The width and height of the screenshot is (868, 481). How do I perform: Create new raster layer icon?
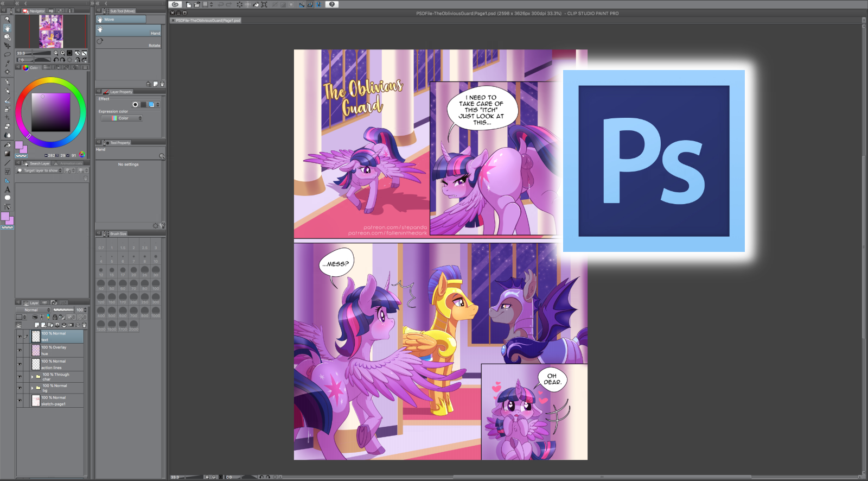click(37, 325)
